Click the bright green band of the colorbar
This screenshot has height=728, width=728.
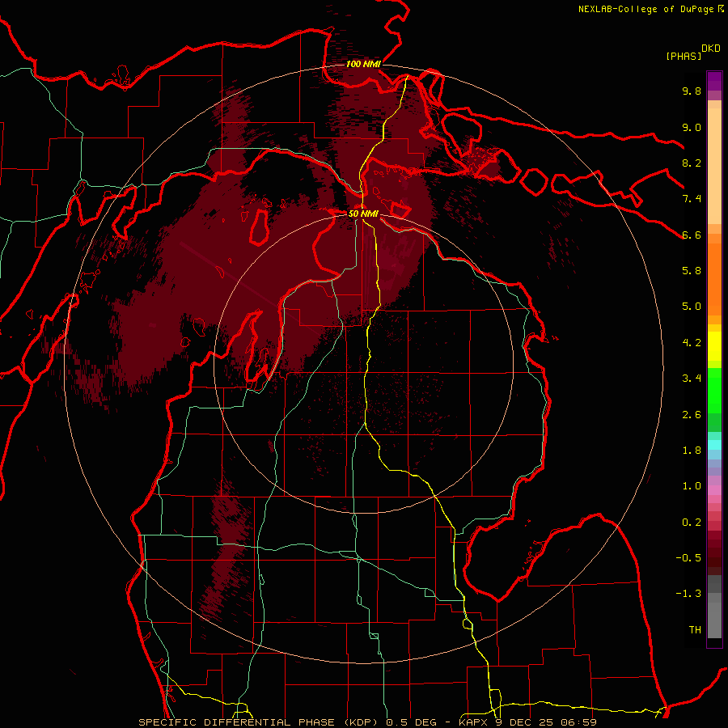[x=714, y=391]
